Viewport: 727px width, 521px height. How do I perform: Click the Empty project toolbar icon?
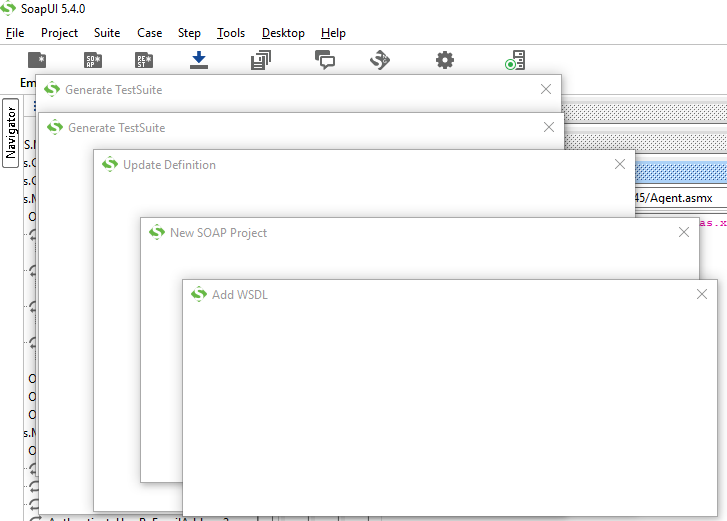click(37, 60)
